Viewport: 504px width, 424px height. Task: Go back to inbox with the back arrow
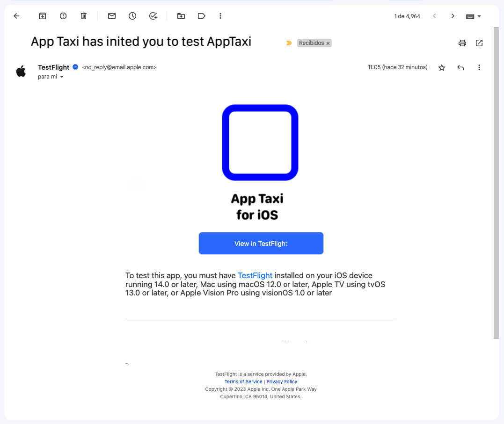click(x=17, y=16)
